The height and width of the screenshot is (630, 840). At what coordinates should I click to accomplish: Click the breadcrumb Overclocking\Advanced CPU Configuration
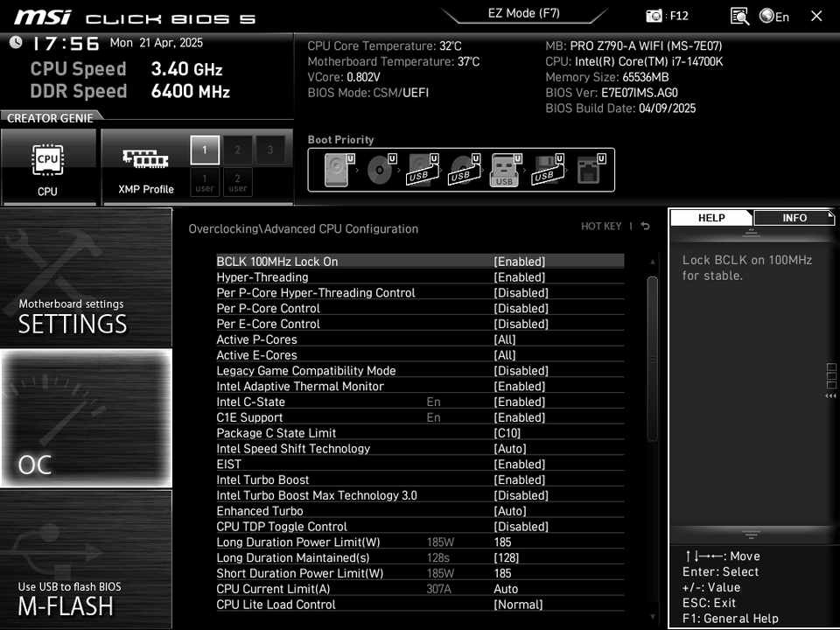pos(304,228)
